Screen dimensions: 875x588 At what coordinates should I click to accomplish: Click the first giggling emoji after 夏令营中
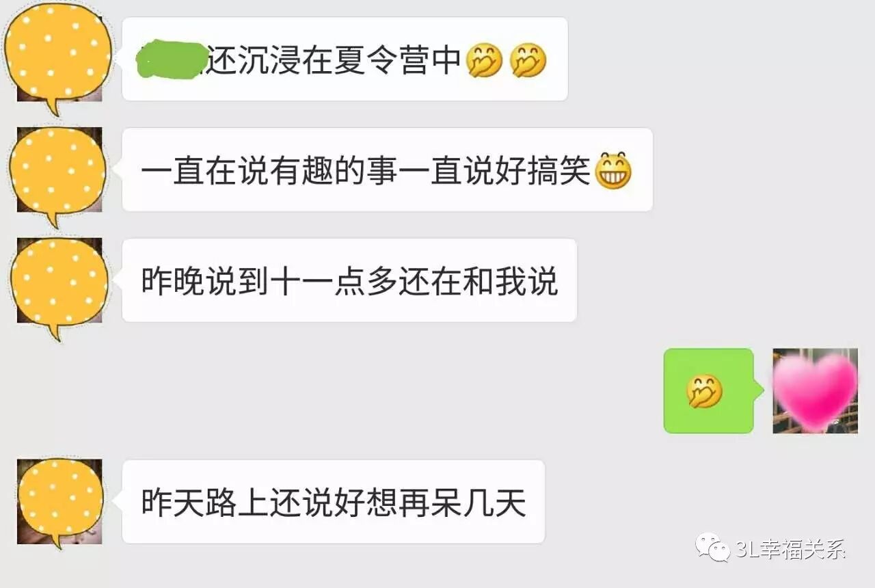pos(484,60)
